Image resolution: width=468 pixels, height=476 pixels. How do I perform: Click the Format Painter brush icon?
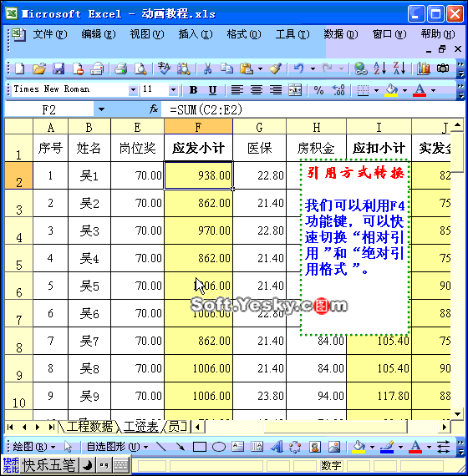coord(275,68)
